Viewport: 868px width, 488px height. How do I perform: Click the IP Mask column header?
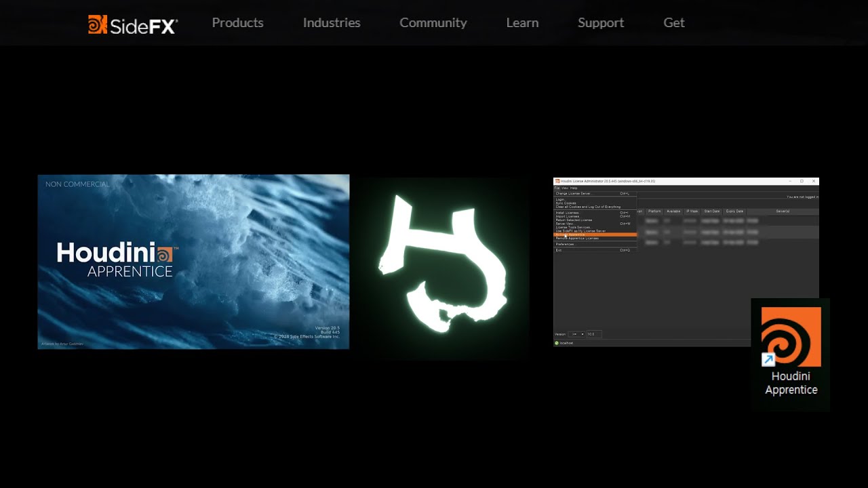coord(692,211)
